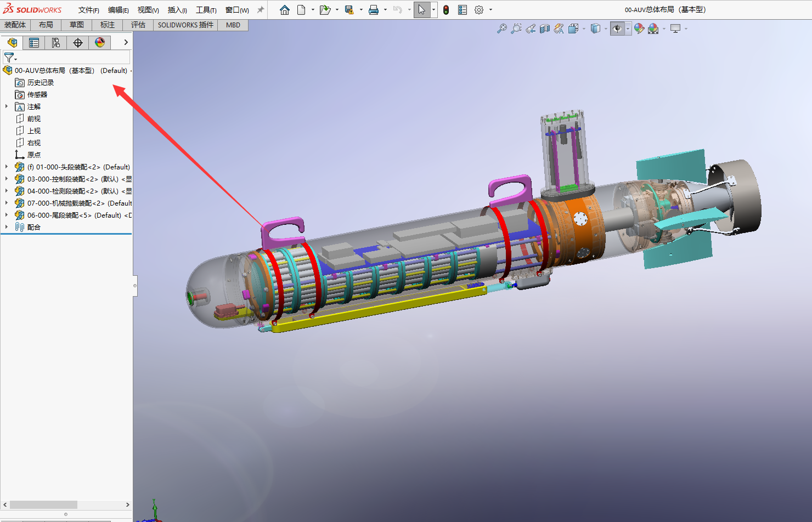812x522 pixels.
Task: Open File Properties list icon
Action: [x=463, y=10]
